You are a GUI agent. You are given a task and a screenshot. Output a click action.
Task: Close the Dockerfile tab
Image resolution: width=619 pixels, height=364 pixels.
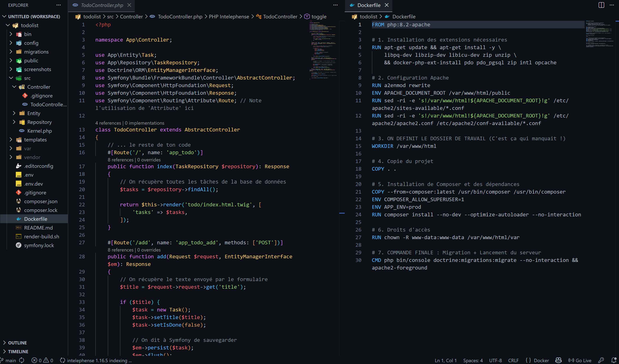click(x=386, y=5)
